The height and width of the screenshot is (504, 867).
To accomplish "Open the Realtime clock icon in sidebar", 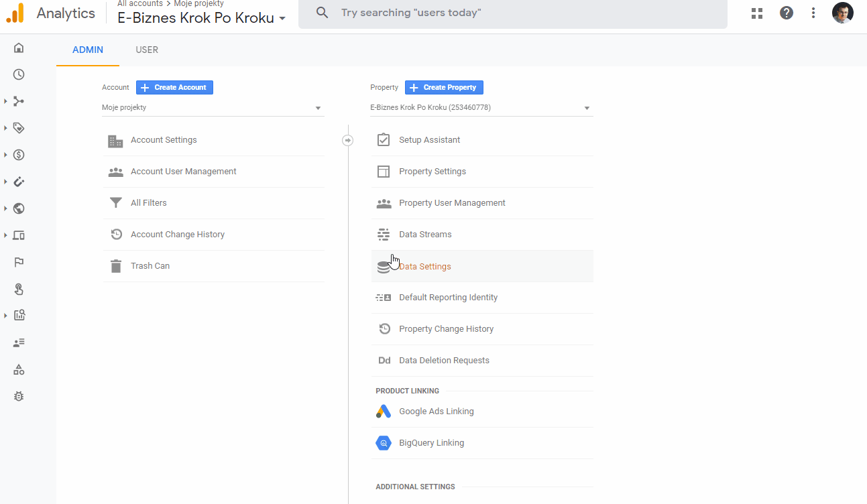I will 19,74.
